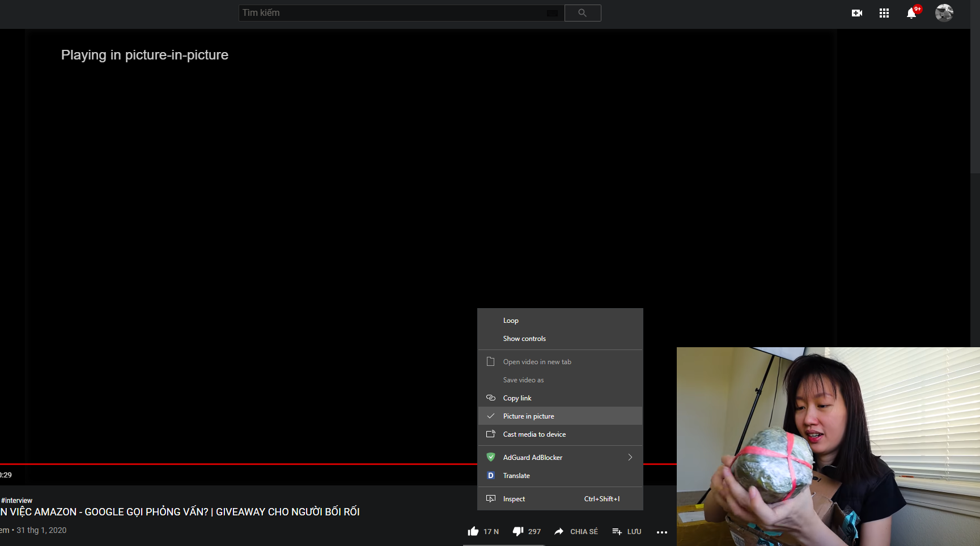The width and height of the screenshot is (980, 546).
Task: Select Cast media to device
Action: tap(560, 434)
